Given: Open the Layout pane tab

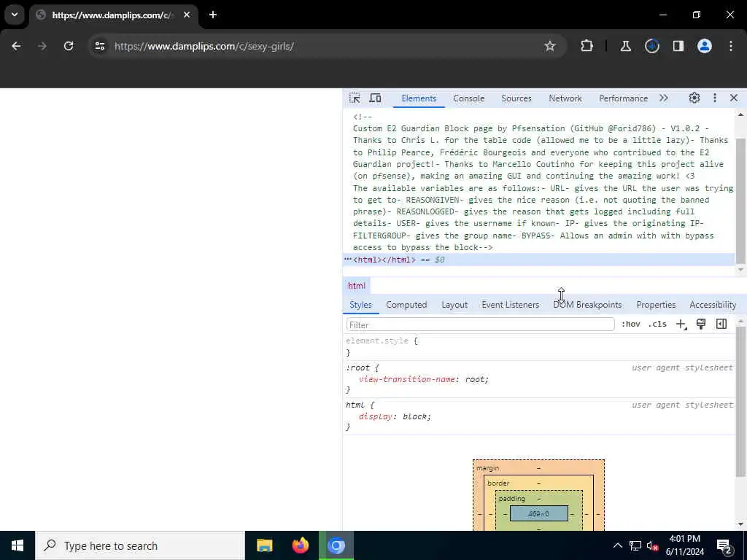Looking at the screenshot, I should [454, 305].
